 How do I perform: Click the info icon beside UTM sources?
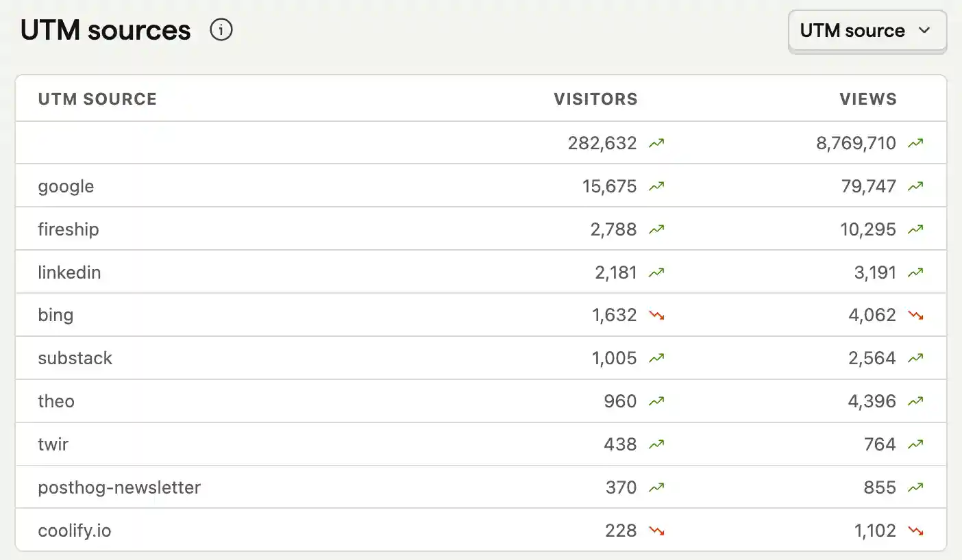click(221, 31)
